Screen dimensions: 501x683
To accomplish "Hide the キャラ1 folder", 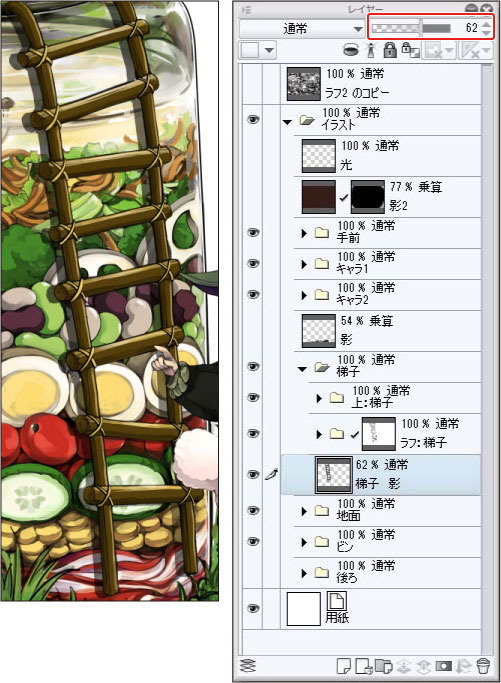I will click(x=253, y=264).
